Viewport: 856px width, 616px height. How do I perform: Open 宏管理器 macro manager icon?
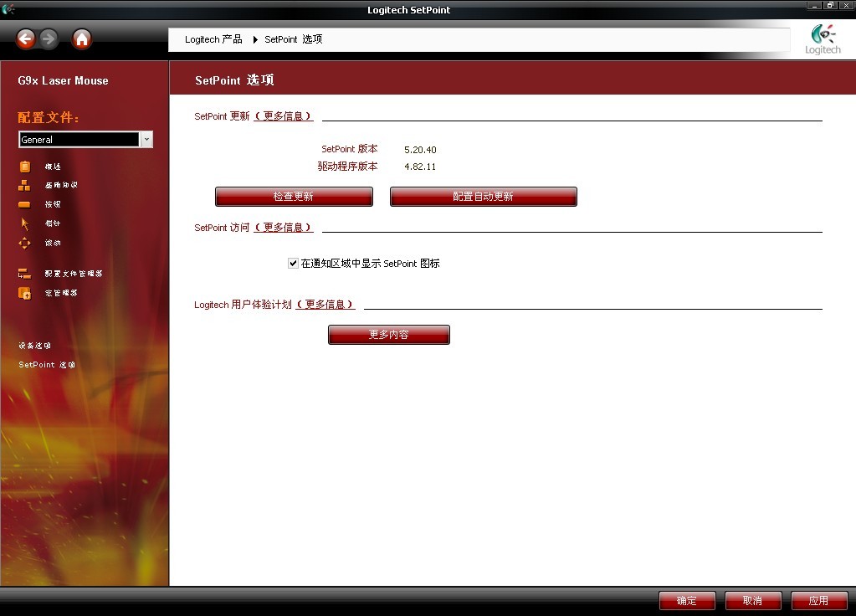24,293
